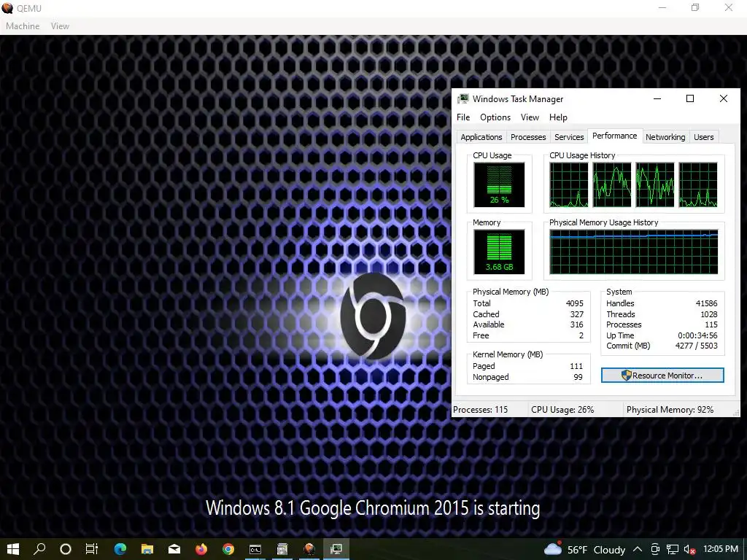Open Task Manager File menu
This screenshot has width=747, height=560.
(463, 117)
